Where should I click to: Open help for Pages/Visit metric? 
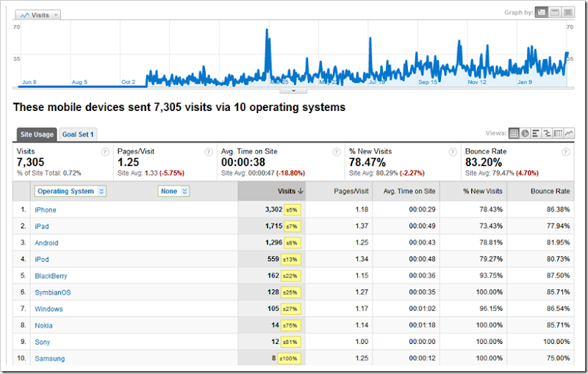[x=209, y=152]
